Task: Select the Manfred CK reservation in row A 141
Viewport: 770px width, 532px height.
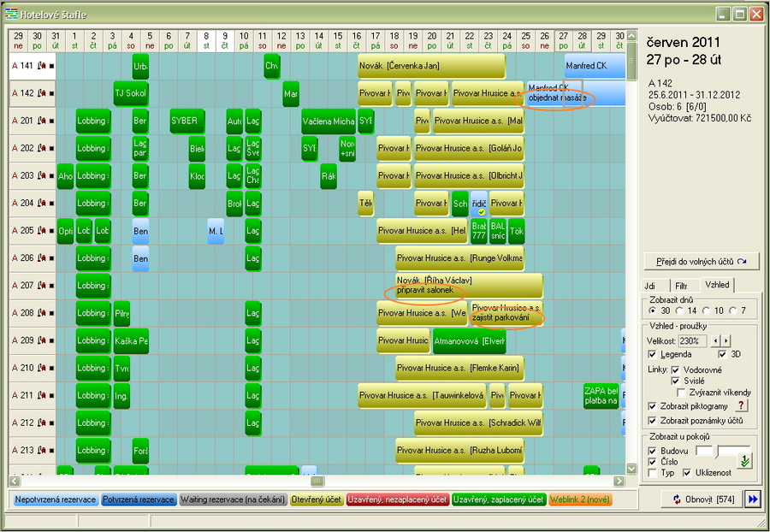Action: (595, 66)
